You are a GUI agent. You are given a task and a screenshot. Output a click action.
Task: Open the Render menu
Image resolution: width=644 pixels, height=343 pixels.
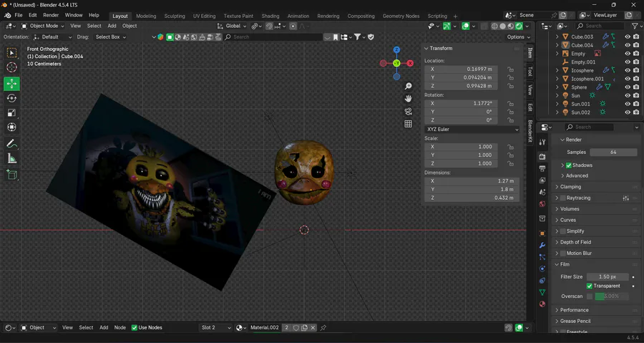point(51,15)
